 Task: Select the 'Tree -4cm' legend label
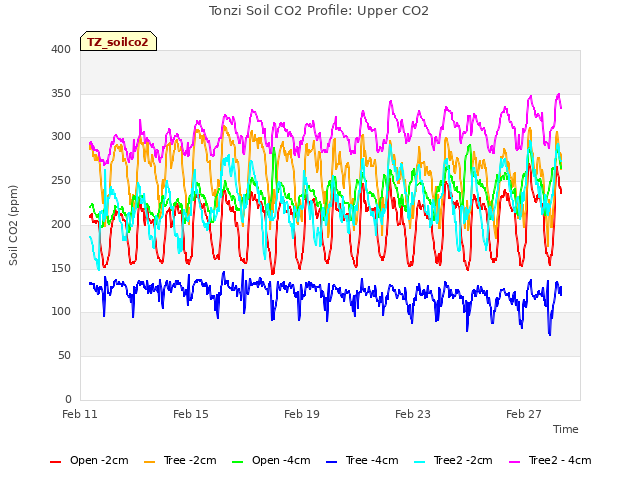click(x=372, y=460)
